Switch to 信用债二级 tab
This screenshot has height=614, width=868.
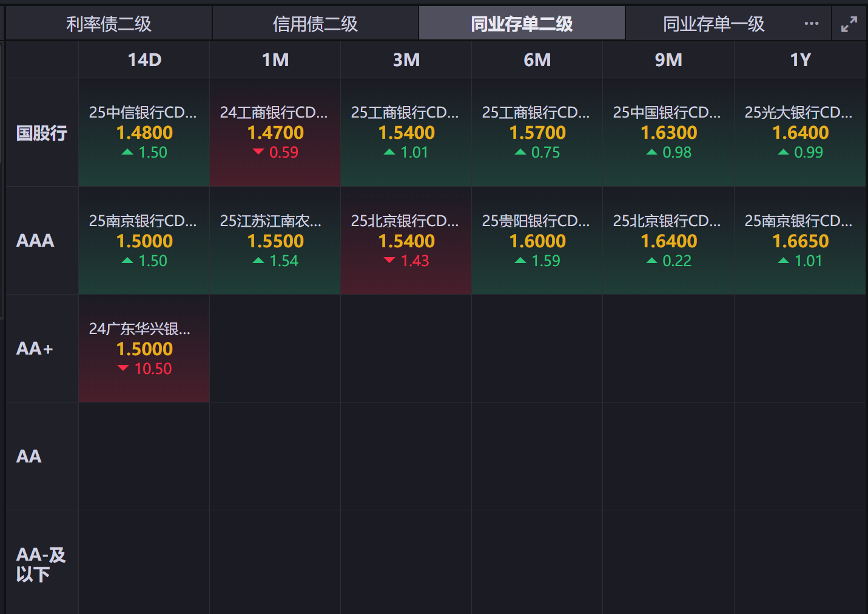(315, 24)
